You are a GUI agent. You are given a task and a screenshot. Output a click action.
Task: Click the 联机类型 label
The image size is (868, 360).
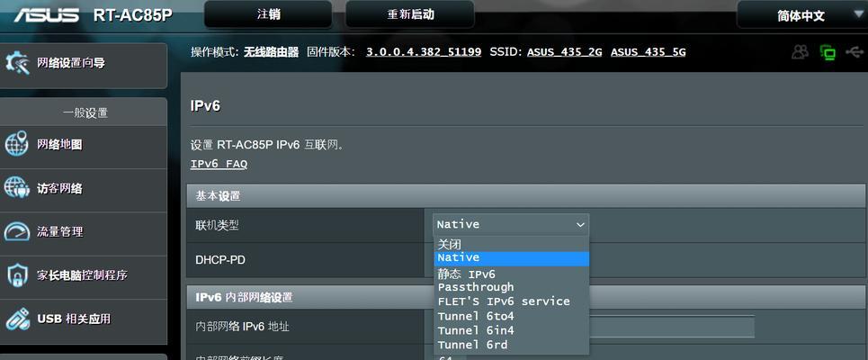click(217, 225)
